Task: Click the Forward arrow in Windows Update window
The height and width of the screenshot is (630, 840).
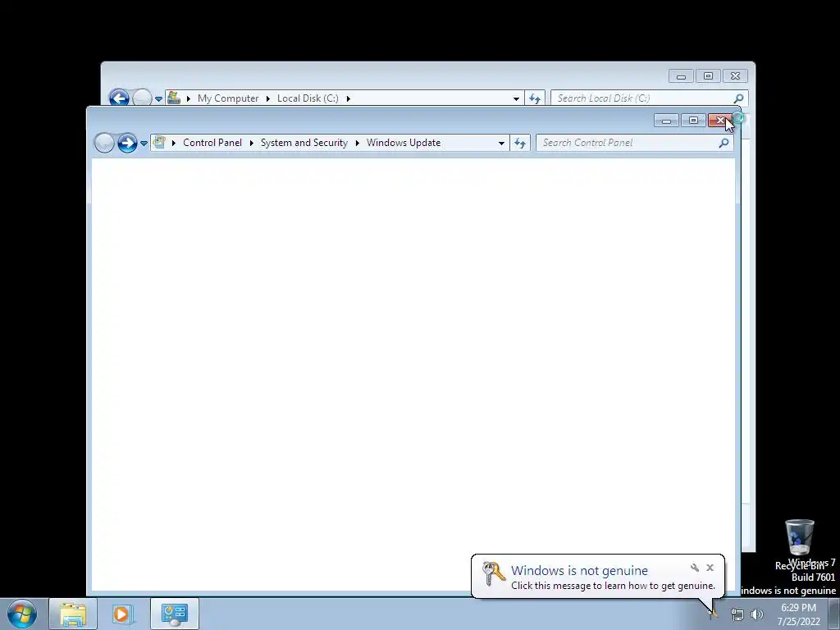Action: click(127, 143)
